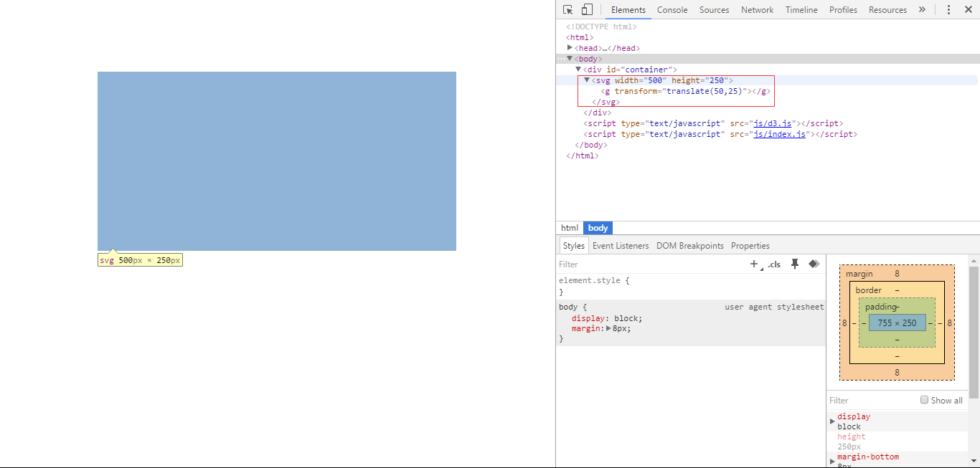
Task: Switch to the Elements tab
Action: point(628,10)
